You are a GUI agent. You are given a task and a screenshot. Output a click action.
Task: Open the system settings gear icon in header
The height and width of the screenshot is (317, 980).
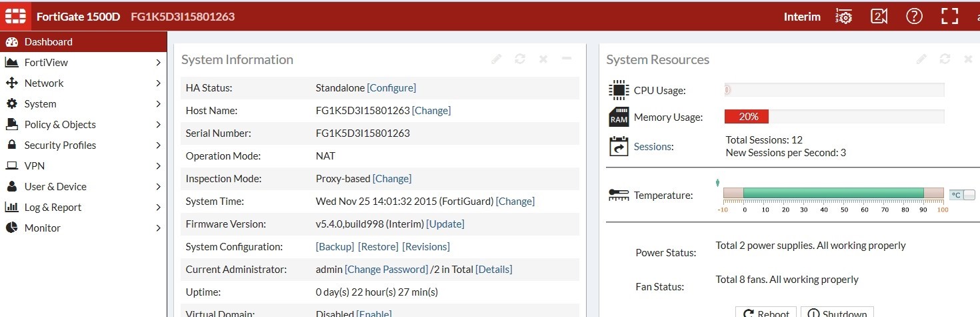(844, 17)
